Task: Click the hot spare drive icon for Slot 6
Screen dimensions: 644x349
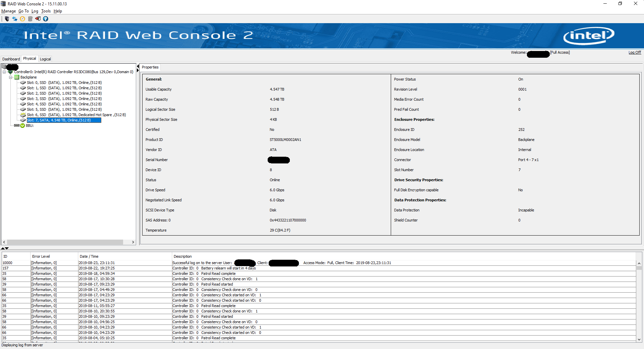Action: tap(23, 115)
